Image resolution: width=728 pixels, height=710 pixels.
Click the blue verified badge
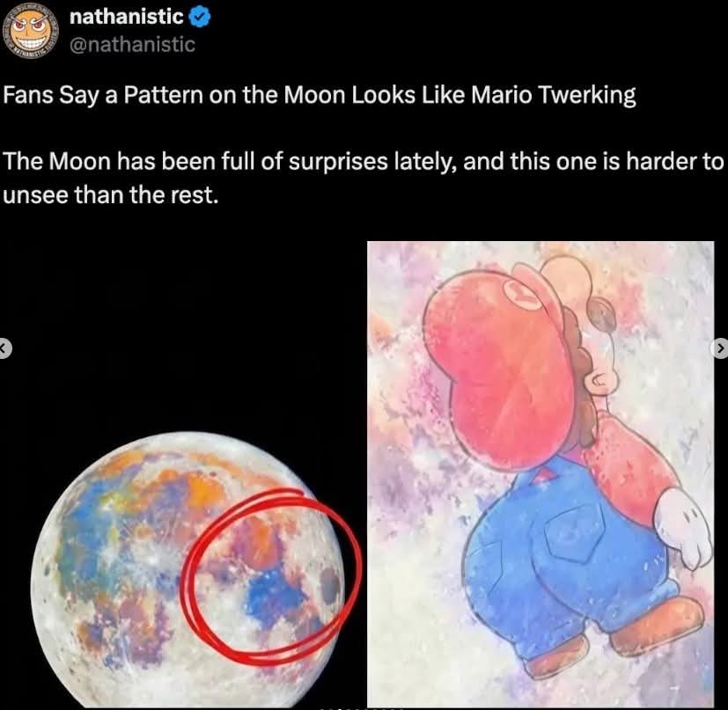point(201,18)
